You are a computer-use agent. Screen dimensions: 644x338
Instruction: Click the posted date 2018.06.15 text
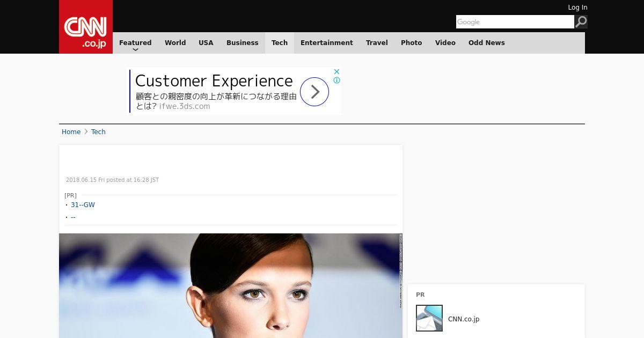pos(112,180)
